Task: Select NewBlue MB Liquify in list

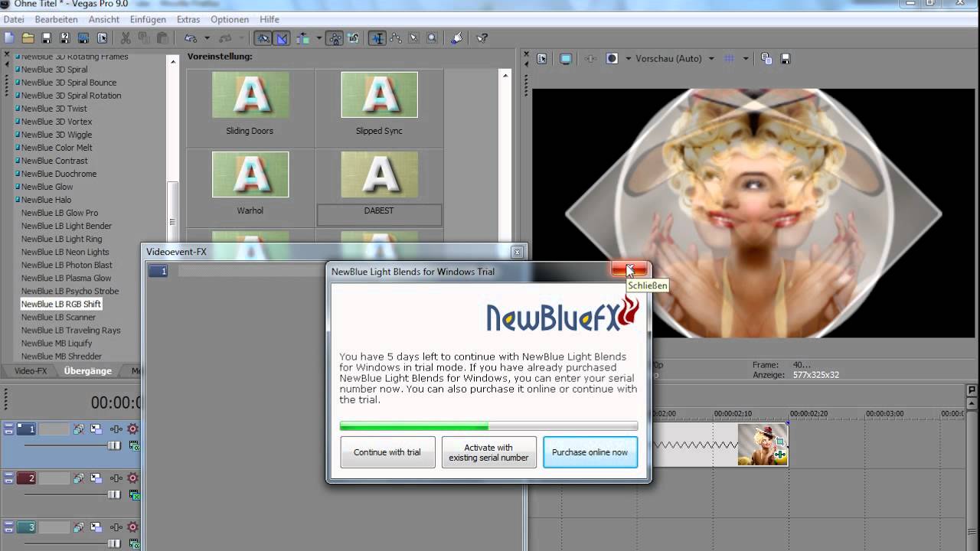Action: (57, 343)
